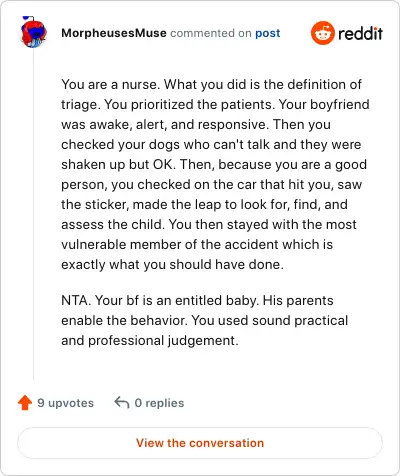
Task: Click the '0 replies' label
Action: [x=159, y=403]
